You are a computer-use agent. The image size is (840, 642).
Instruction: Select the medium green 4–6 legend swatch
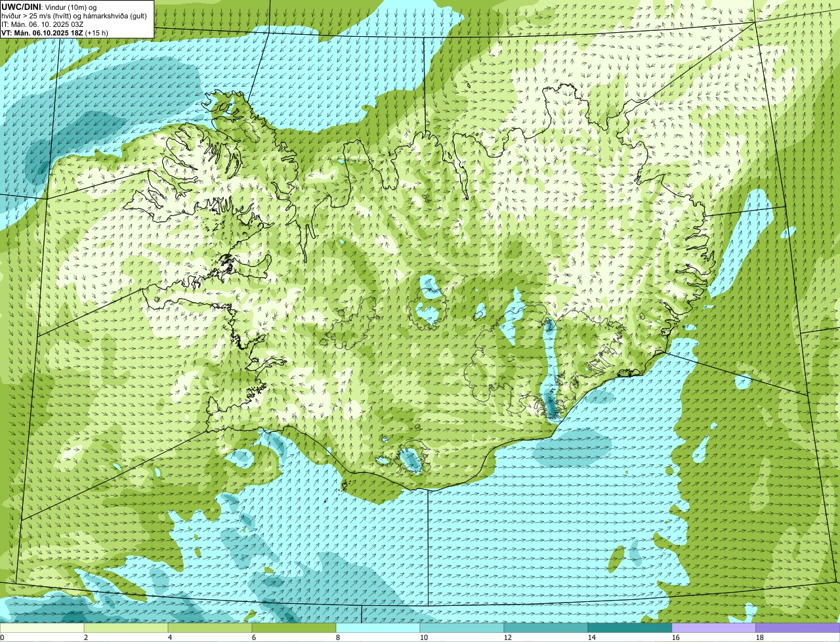(x=210, y=628)
